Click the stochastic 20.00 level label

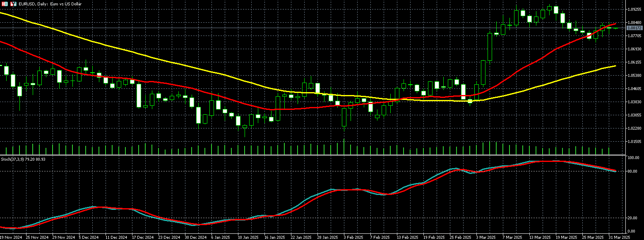pyautogui.click(x=633, y=218)
